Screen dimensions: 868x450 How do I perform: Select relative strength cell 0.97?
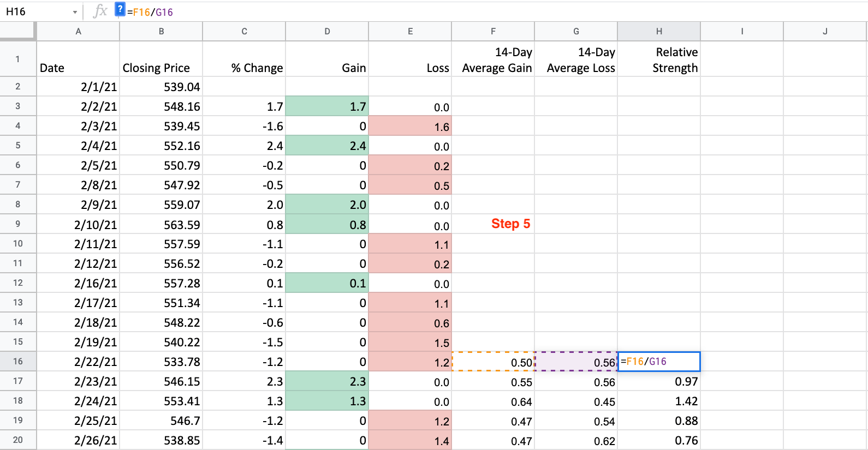659,381
